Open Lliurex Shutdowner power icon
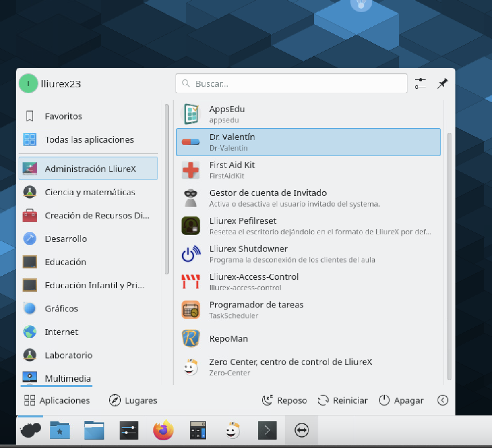 point(191,254)
